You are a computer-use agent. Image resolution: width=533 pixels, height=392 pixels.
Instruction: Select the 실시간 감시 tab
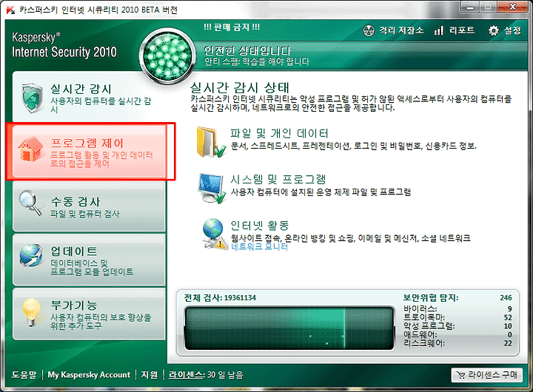click(89, 97)
